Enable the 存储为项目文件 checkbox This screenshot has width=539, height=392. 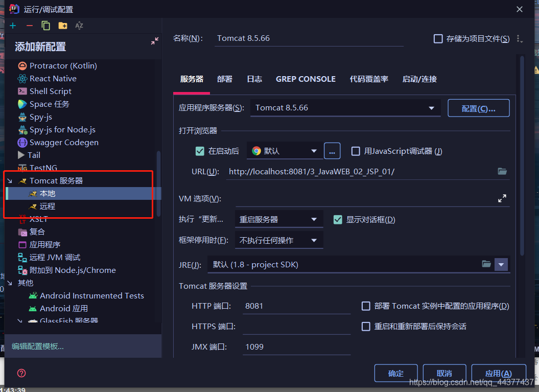[438, 38]
